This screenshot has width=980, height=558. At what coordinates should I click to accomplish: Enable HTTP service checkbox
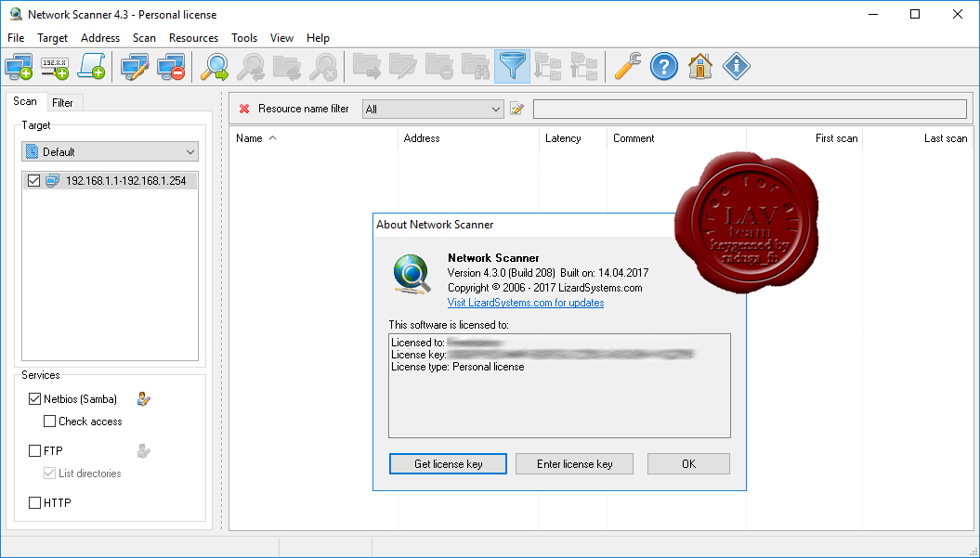[x=35, y=502]
